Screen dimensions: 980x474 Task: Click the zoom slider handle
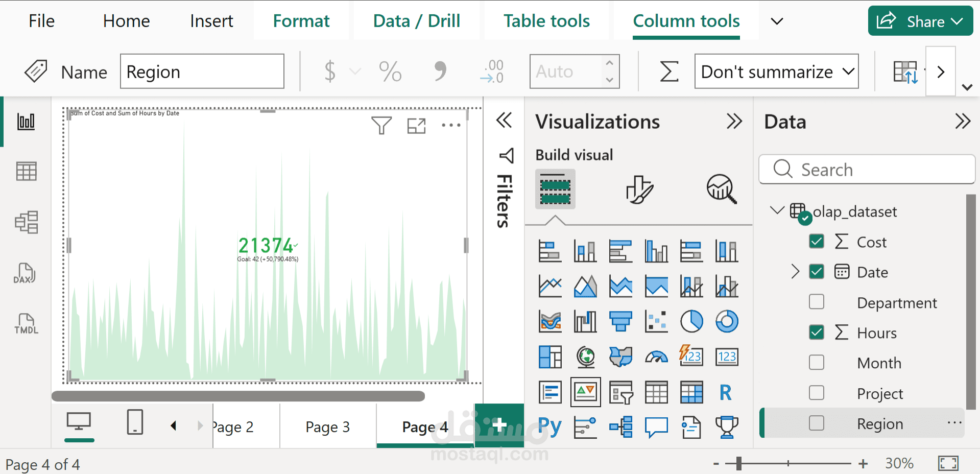738,463
